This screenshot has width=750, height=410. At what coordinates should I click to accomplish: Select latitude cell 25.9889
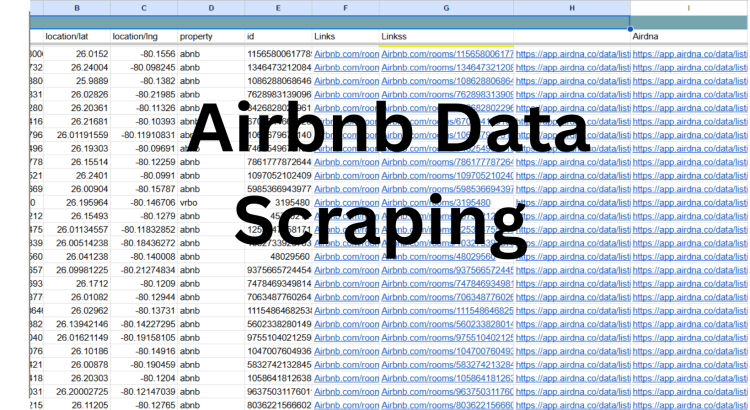[77, 81]
